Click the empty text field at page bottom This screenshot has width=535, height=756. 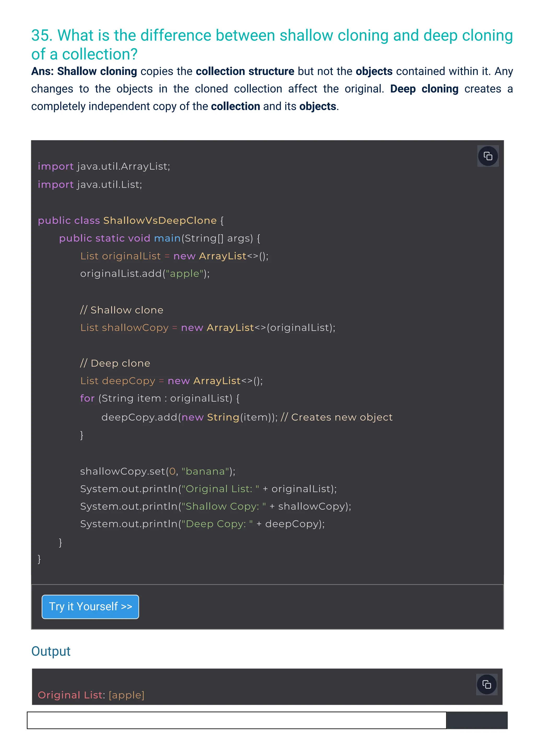236,720
